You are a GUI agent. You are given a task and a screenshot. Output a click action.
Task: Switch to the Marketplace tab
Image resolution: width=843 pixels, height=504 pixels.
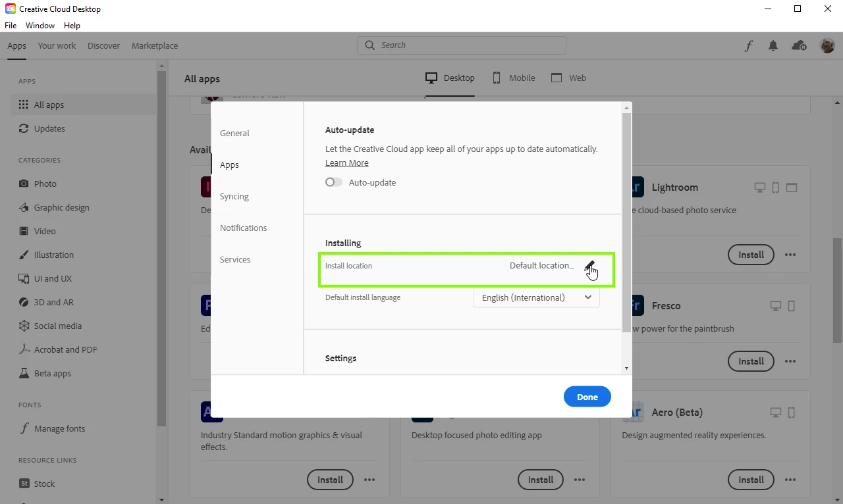155,45
